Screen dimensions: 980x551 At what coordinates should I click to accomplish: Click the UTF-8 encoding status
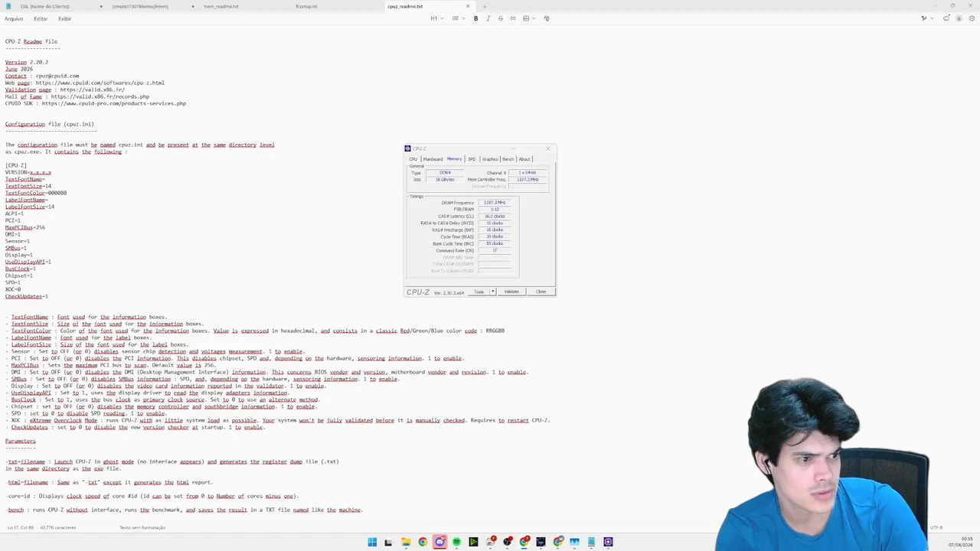pyautogui.click(x=936, y=527)
